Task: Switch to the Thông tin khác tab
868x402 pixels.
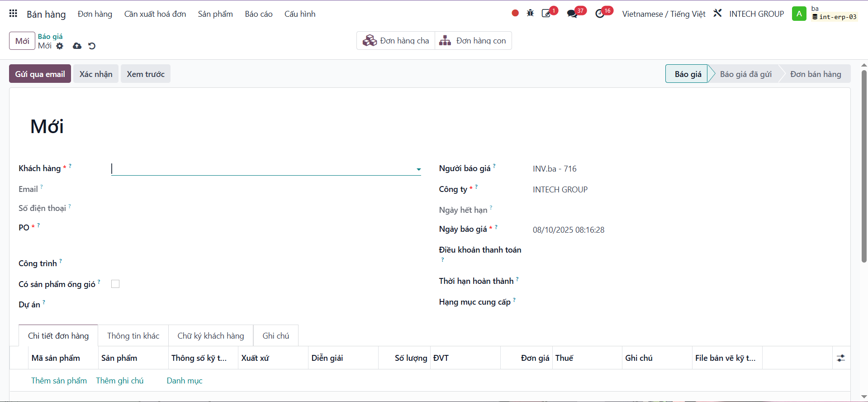Action: tap(133, 335)
